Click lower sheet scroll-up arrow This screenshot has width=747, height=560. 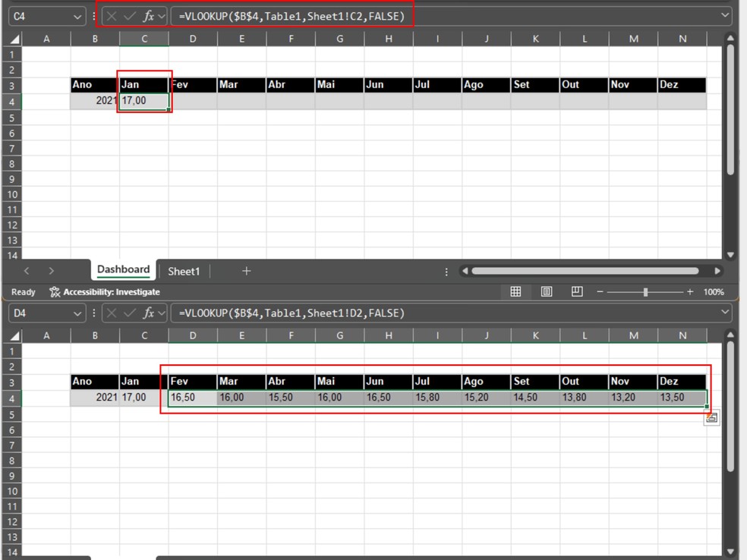730,335
